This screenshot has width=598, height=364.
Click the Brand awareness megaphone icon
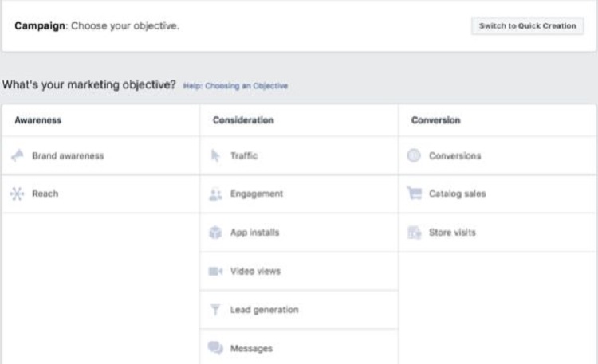(18, 155)
